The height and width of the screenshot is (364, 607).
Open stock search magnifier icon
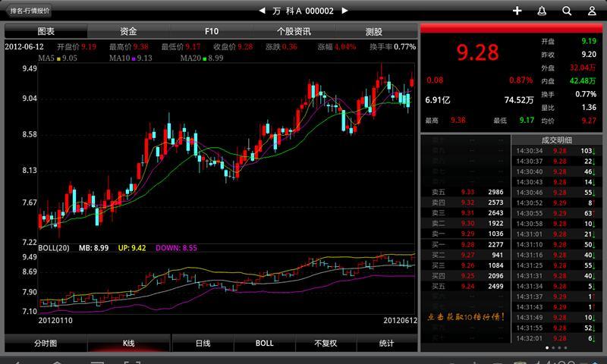pos(567,11)
